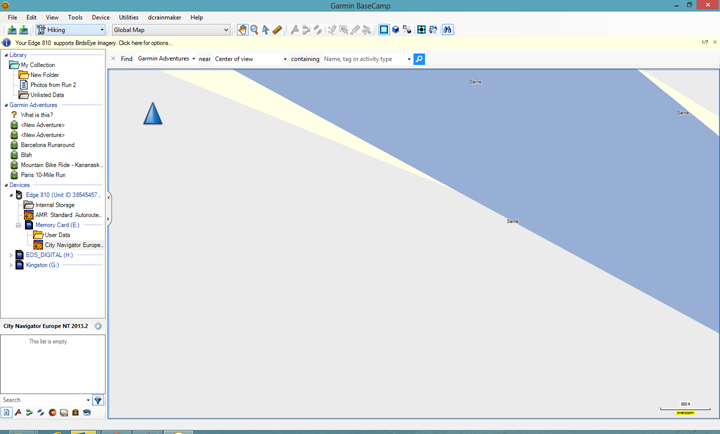The height and width of the screenshot is (434, 720).
Task: Click the Divide scissors tool icon
Action: pyautogui.click(x=366, y=30)
